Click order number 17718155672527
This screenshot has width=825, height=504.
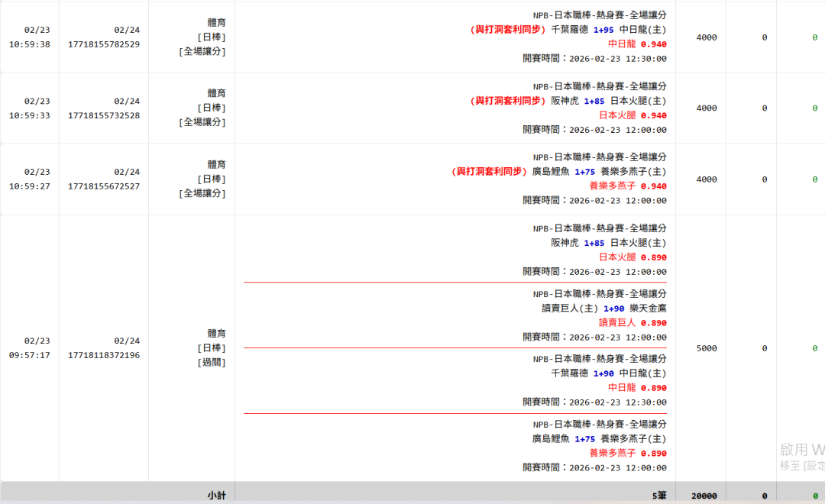(104, 186)
